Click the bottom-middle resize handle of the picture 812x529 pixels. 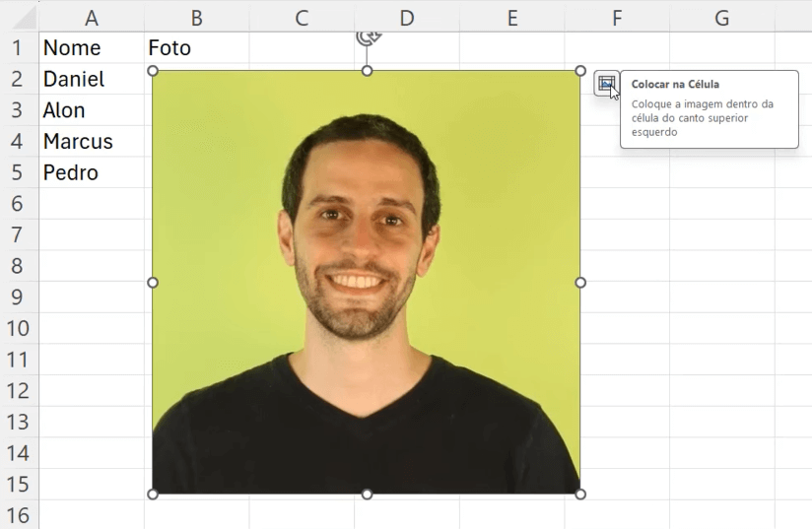pyautogui.click(x=367, y=495)
